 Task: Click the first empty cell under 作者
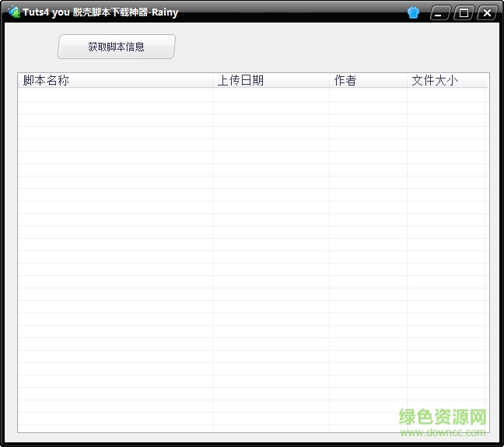tap(367, 95)
